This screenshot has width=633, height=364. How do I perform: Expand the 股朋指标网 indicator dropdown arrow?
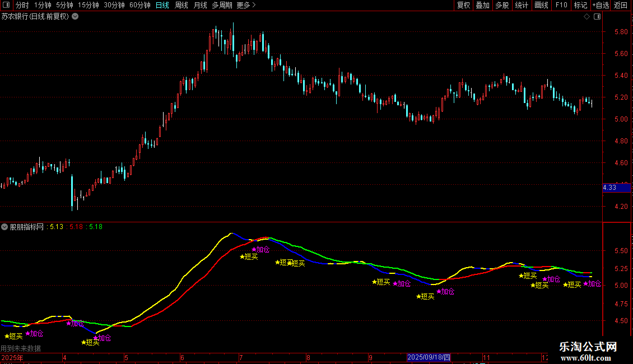tap(4, 227)
